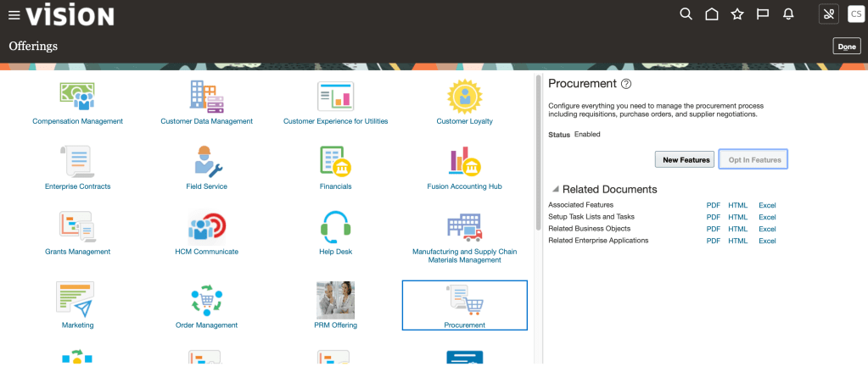Choose the Customer Loyalty badge icon
Image resolution: width=868 pixels, height=372 pixels.
[464, 97]
